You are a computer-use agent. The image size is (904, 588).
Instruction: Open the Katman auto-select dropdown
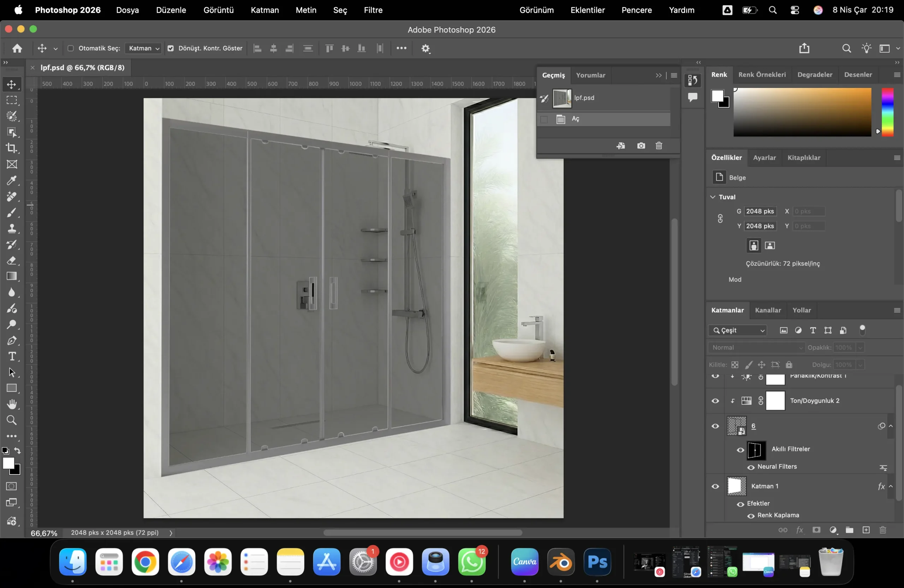pyautogui.click(x=144, y=48)
